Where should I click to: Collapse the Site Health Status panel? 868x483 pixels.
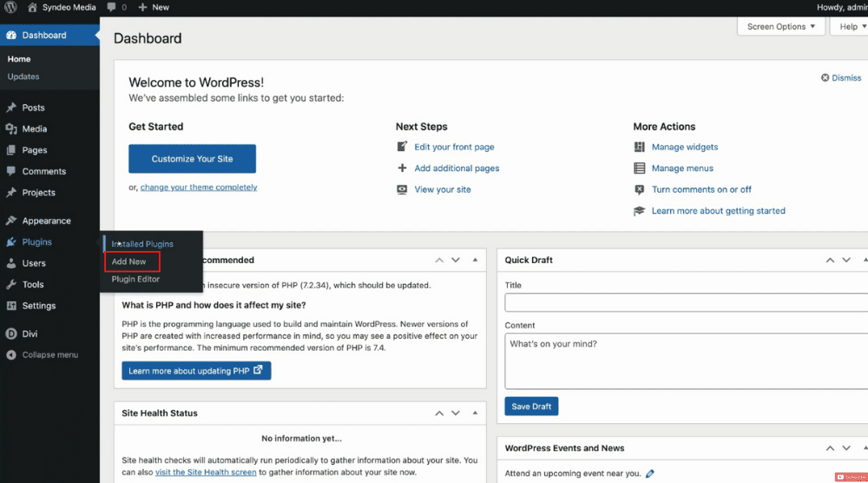coord(475,413)
